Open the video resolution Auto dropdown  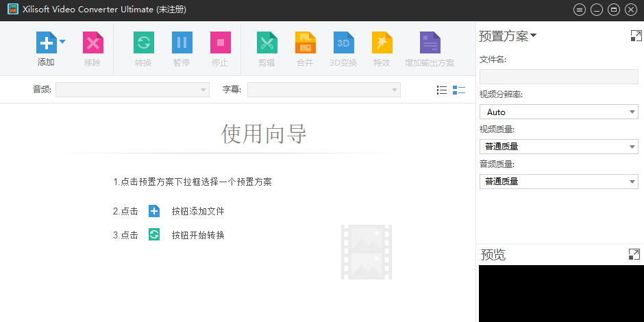tap(558, 112)
